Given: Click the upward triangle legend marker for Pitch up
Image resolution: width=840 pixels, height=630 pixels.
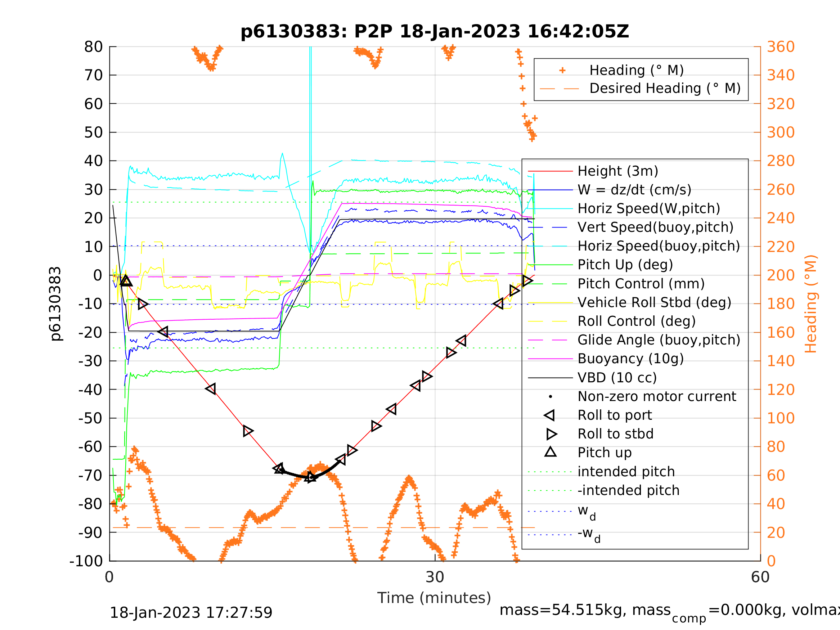Looking at the screenshot, I should click(551, 452).
